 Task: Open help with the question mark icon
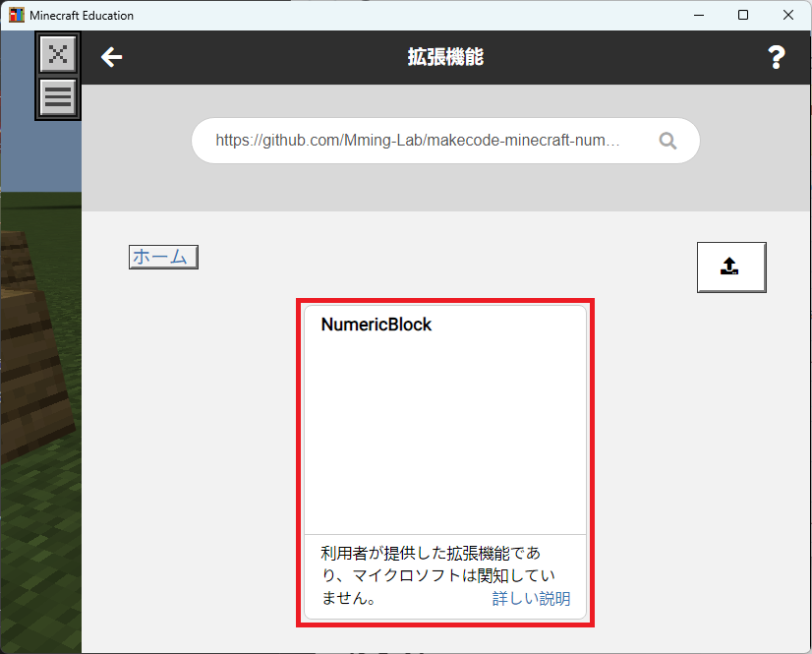pos(776,58)
